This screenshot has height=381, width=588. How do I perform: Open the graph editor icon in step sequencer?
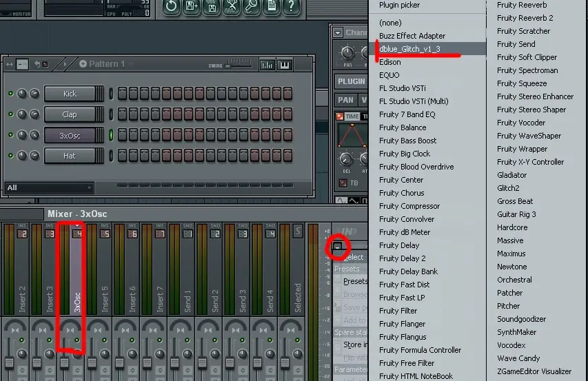pos(267,65)
